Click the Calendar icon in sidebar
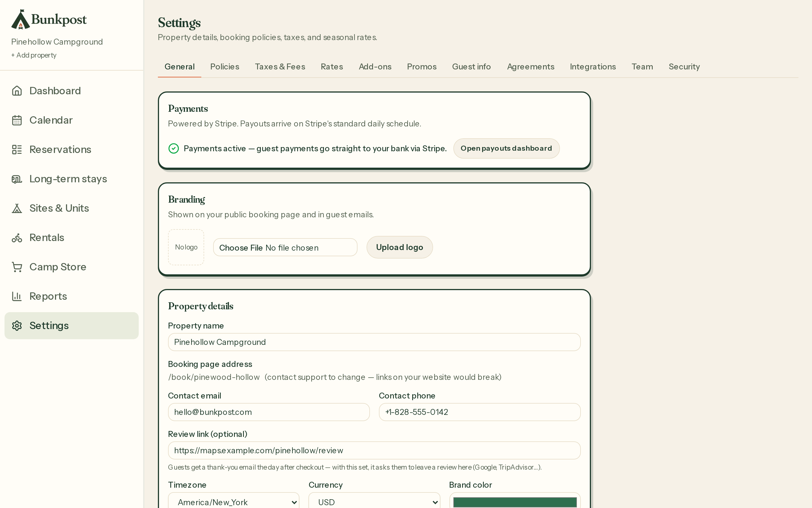 pos(17,120)
